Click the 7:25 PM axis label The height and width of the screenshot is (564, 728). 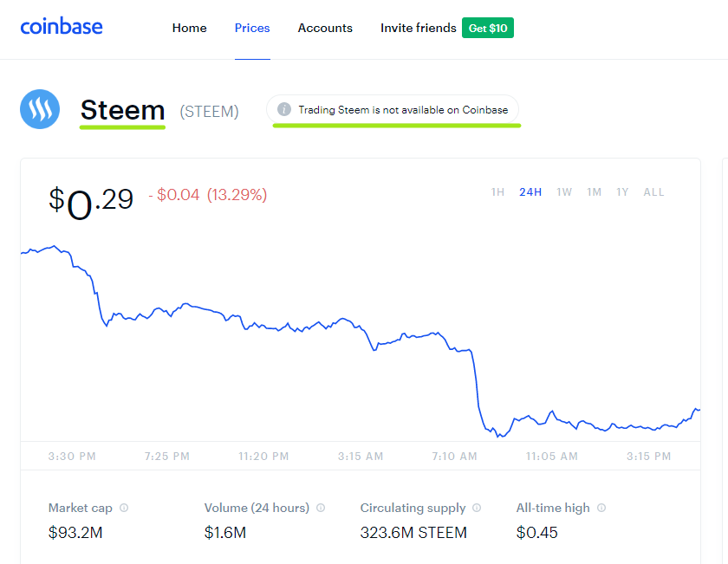pyautogui.click(x=167, y=457)
